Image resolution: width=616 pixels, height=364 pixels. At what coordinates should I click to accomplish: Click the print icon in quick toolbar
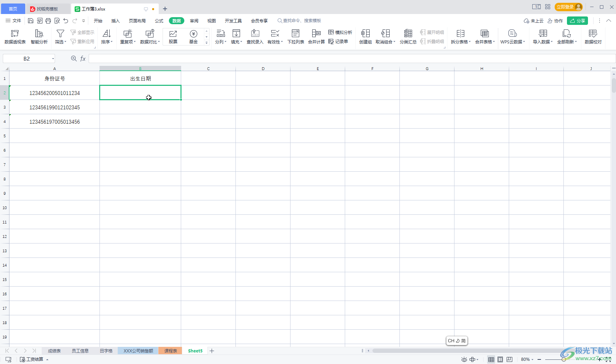(x=48, y=21)
